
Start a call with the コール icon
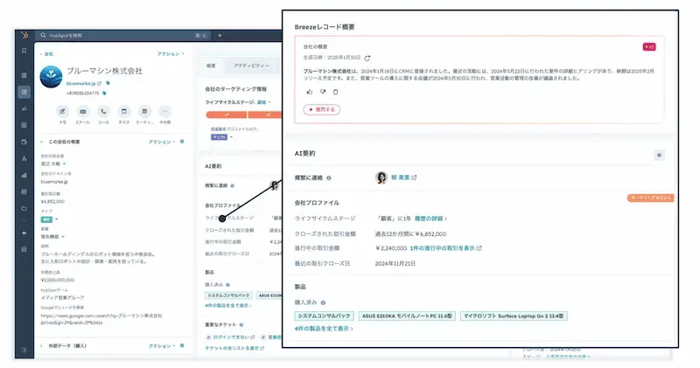[x=104, y=111]
